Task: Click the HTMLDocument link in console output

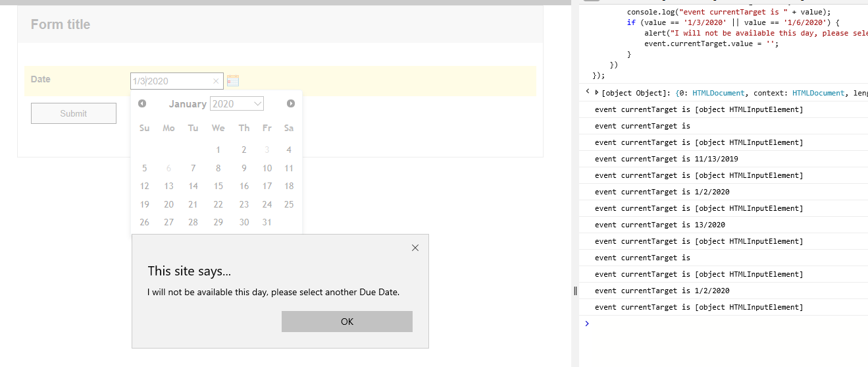Action: [x=719, y=93]
